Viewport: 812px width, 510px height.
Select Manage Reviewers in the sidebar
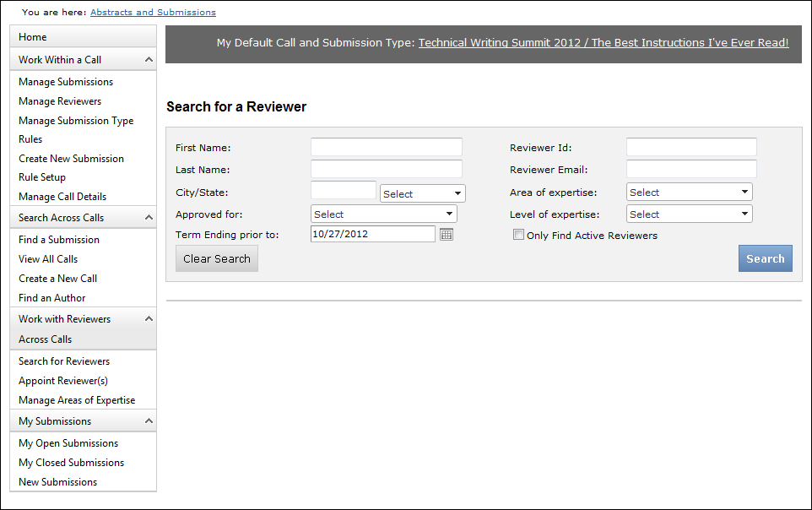click(x=59, y=100)
